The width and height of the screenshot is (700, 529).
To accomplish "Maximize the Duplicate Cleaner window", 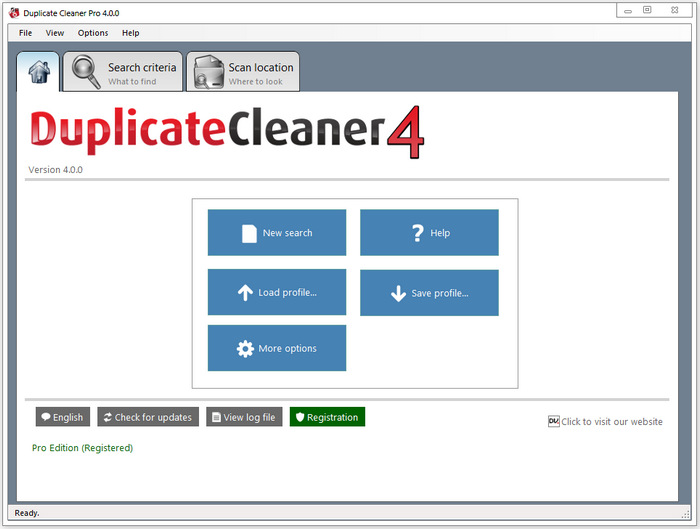I will (647, 10).
